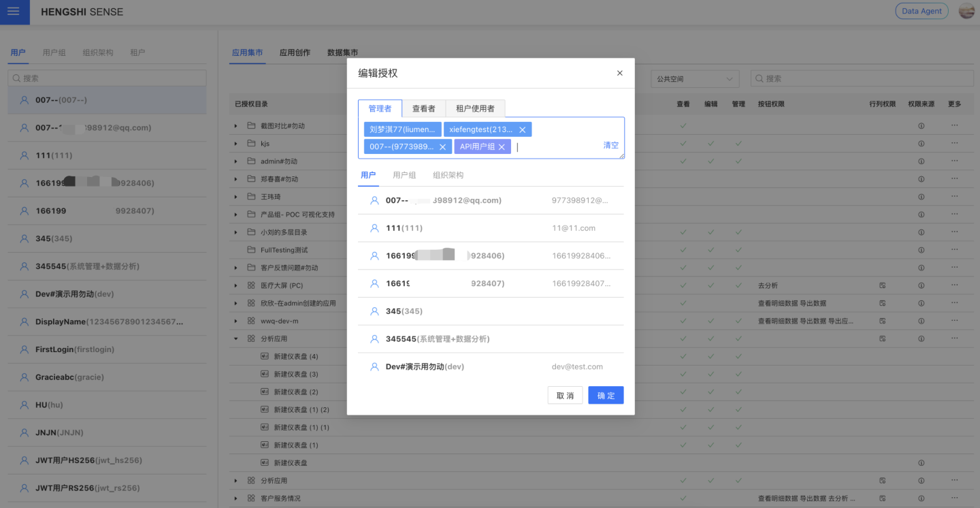Click row-column permission icon for 医疗大屏 (PC)

[882, 285]
